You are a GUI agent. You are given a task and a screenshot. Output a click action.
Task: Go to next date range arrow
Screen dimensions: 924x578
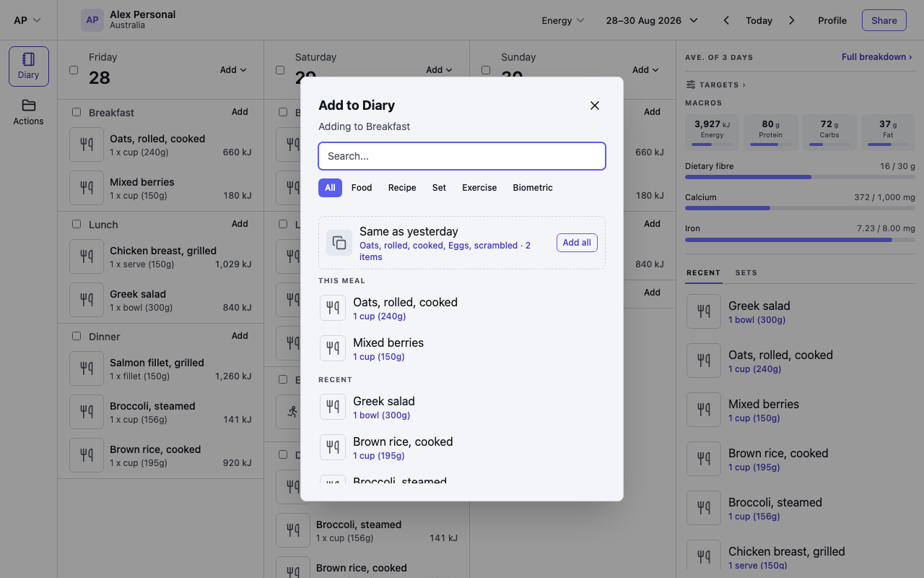(x=792, y=20)
